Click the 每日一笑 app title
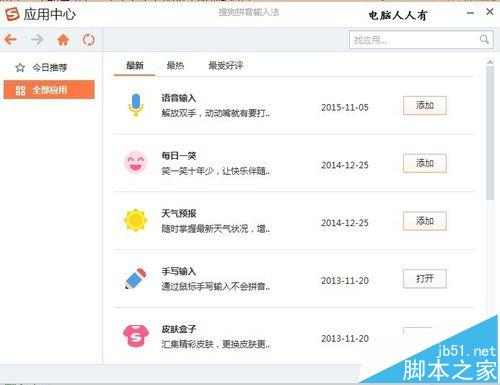This screenshot has width=500, height=385. 179,156
